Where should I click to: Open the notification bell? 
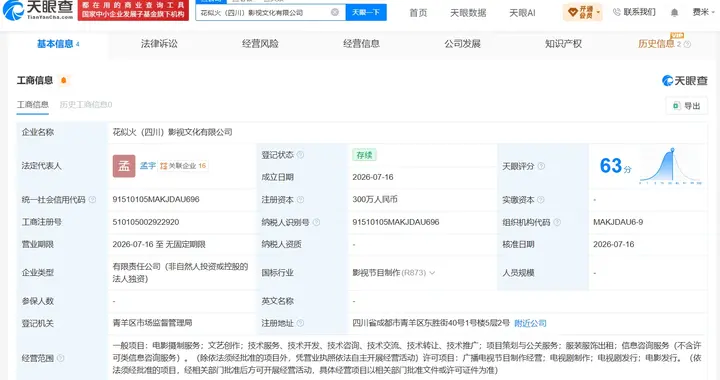674,12
